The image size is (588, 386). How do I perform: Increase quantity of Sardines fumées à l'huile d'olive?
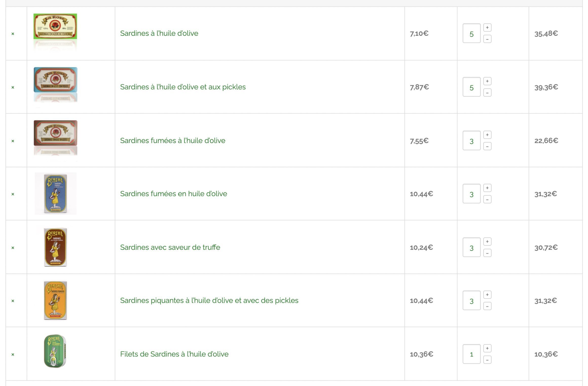(487, 135)
